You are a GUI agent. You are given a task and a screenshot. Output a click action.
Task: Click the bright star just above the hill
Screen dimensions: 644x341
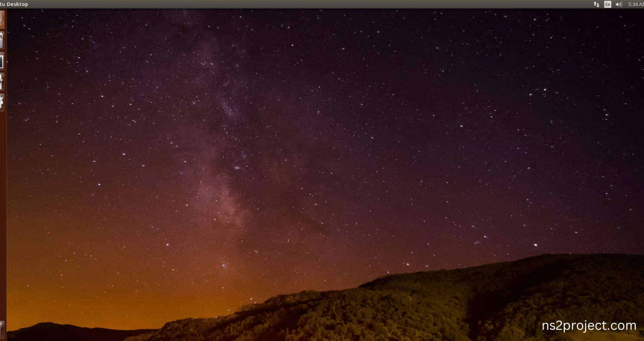coord(535,245)
